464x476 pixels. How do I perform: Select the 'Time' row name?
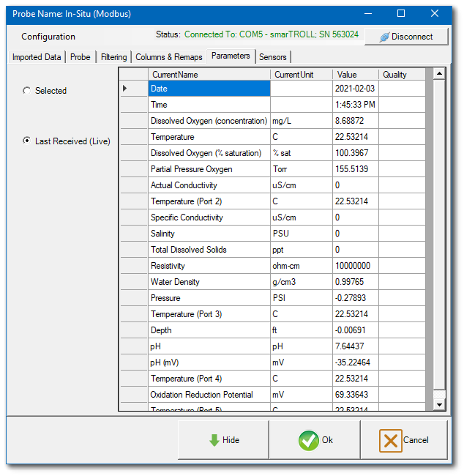coord(209,105)
